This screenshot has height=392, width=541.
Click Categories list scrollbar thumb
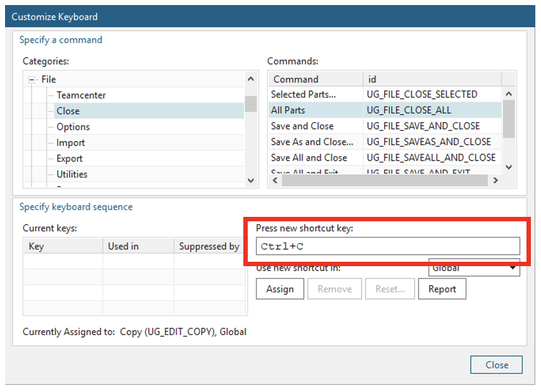(251, 104)
